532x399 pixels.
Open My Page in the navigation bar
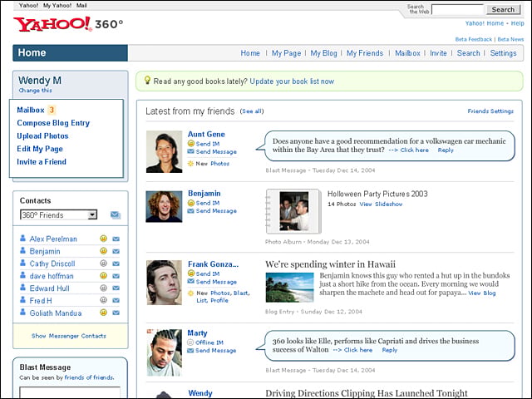[x=286, y=53]
